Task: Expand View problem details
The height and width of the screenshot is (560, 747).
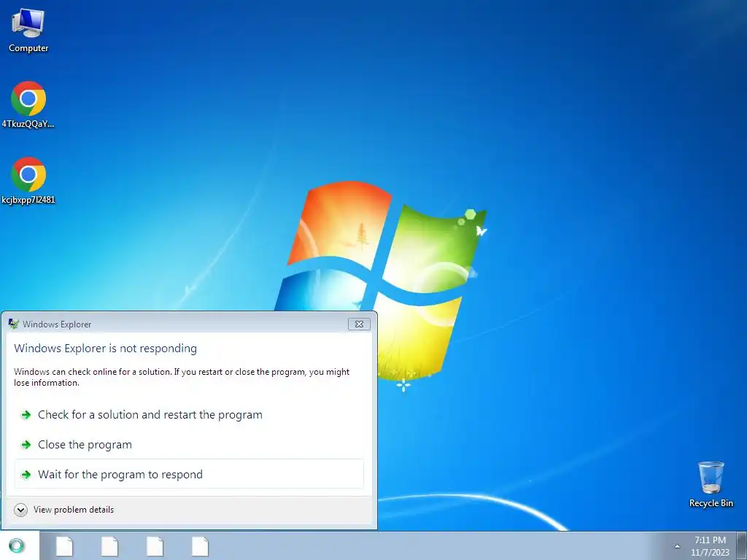Action: [64, 510]
